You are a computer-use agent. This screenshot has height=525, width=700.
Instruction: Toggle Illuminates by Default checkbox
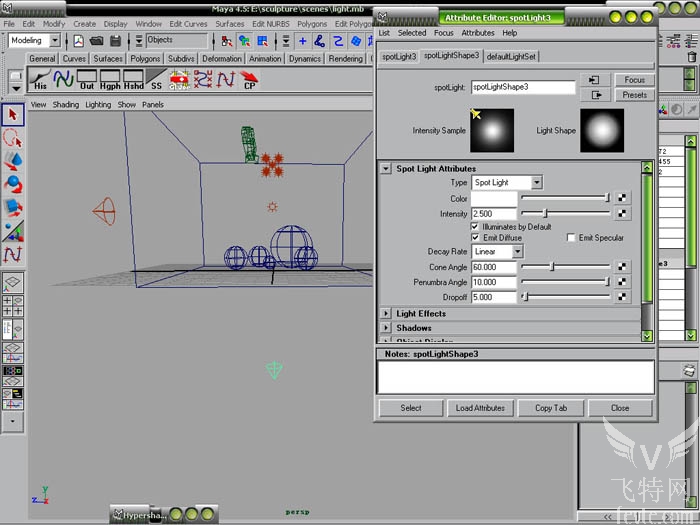[475, 227]
